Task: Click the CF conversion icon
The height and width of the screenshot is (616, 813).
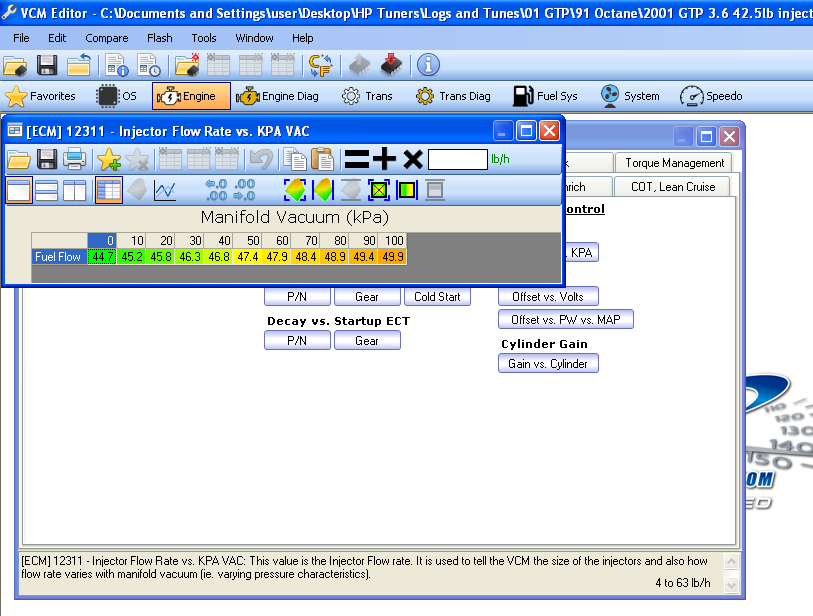Action: point(320,66)
